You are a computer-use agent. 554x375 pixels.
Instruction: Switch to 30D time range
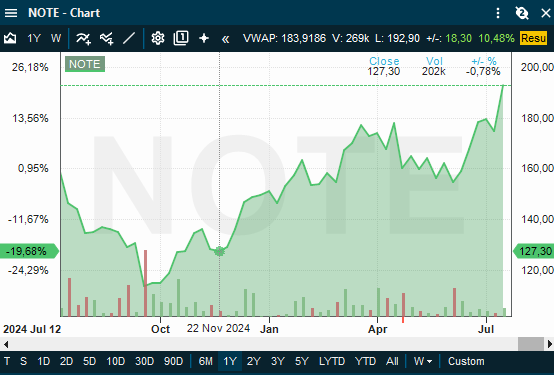point(145,361)
